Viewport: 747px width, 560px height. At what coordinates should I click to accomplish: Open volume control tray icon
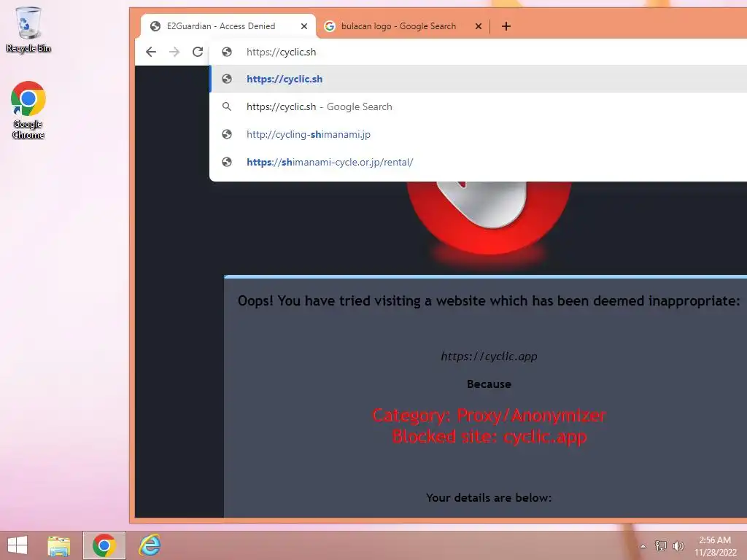(x=678, y=546)
